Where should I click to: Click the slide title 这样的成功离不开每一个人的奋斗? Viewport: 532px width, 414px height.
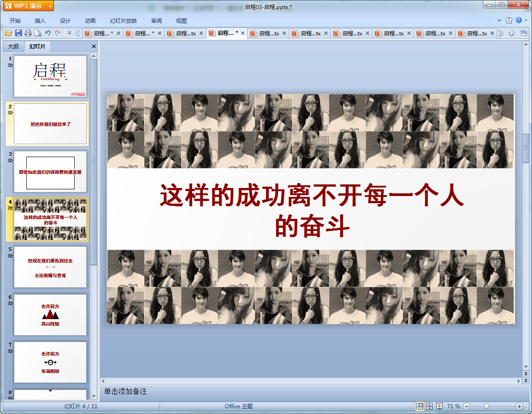click(x=312, y=210)
